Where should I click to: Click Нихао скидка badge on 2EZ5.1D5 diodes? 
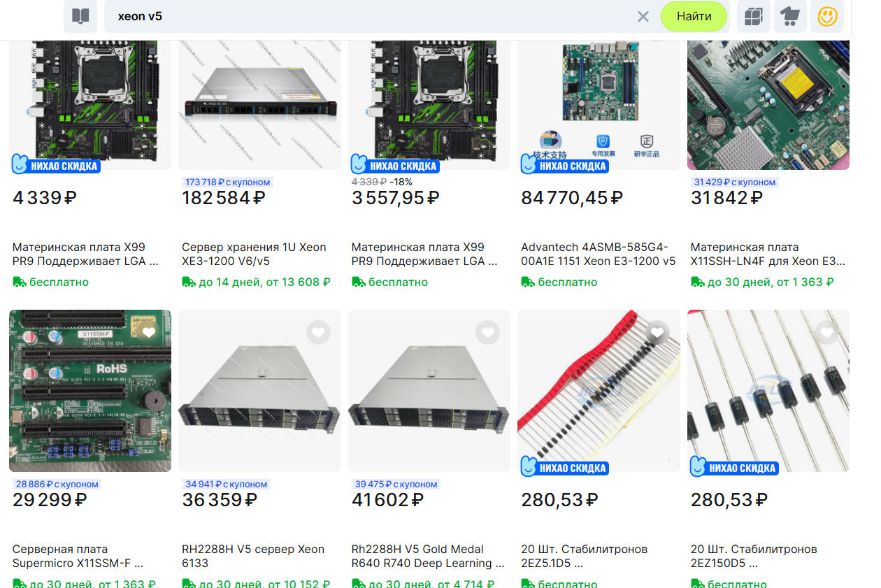(x=564, y=467)
